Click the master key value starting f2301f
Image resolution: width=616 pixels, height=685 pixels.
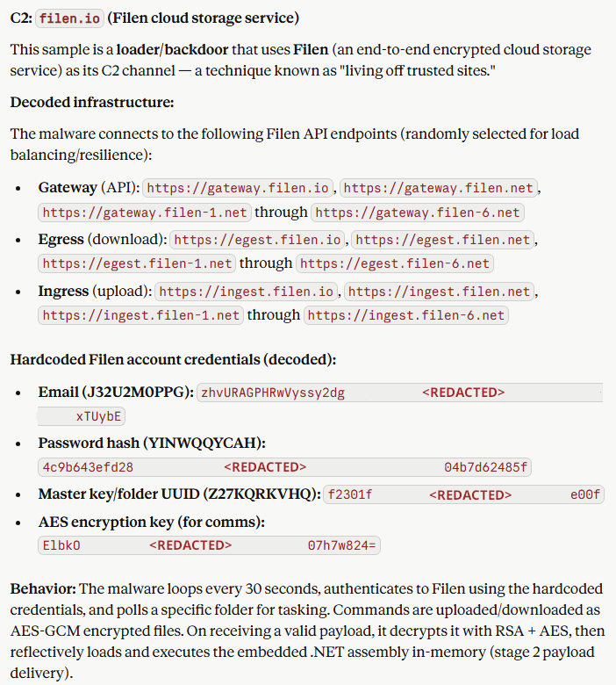463,494
